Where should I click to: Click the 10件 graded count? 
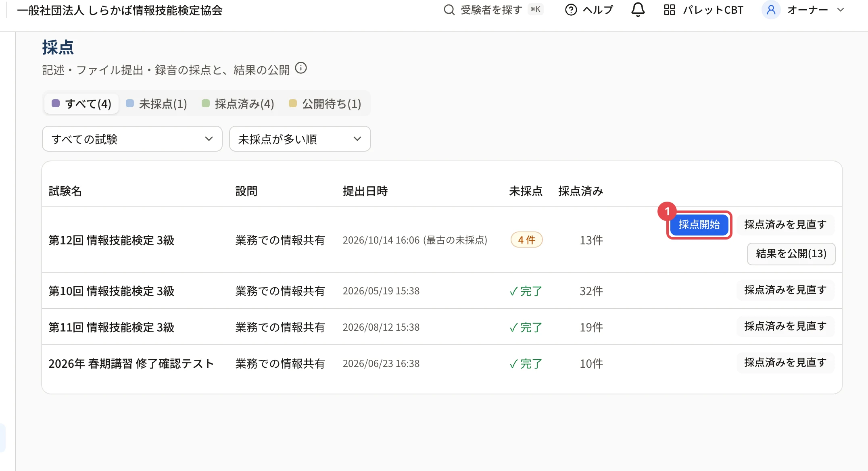[591, 364]
